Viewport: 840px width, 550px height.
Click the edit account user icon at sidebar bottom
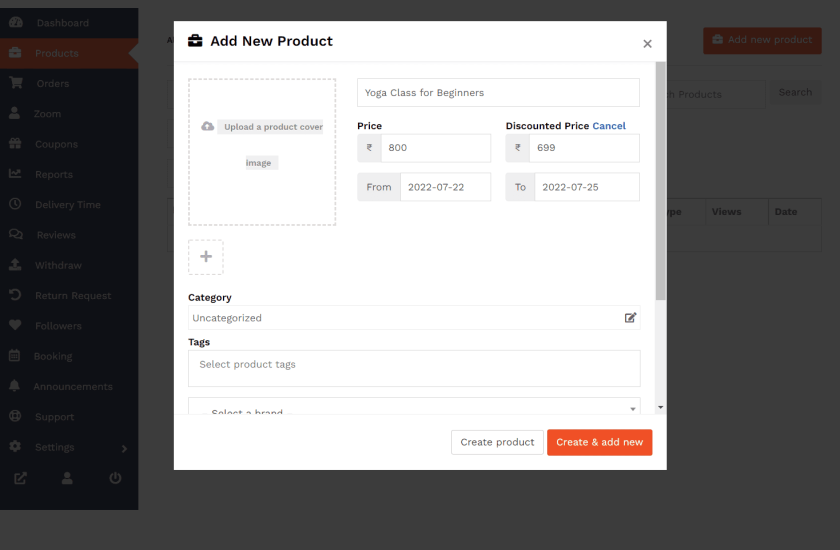[x=67, y=478]
